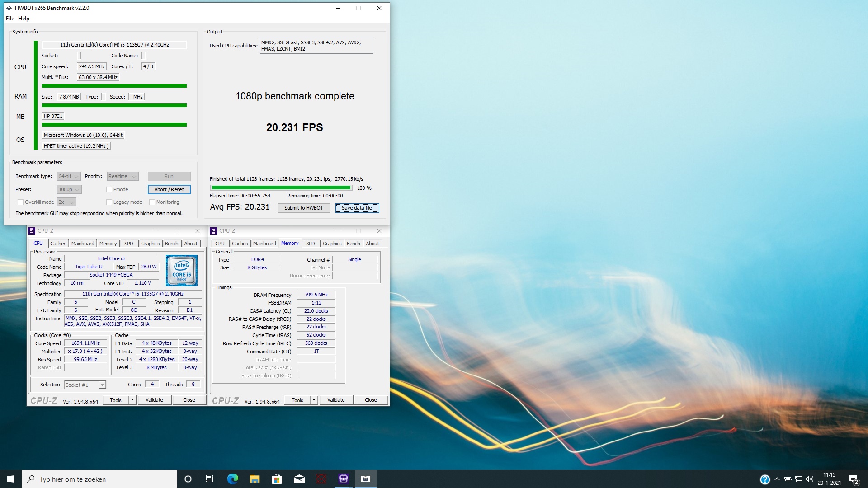Open Microsoft Store from the taskbar
This screenshot has width=868, height=488.
click(x=277, y=479)
